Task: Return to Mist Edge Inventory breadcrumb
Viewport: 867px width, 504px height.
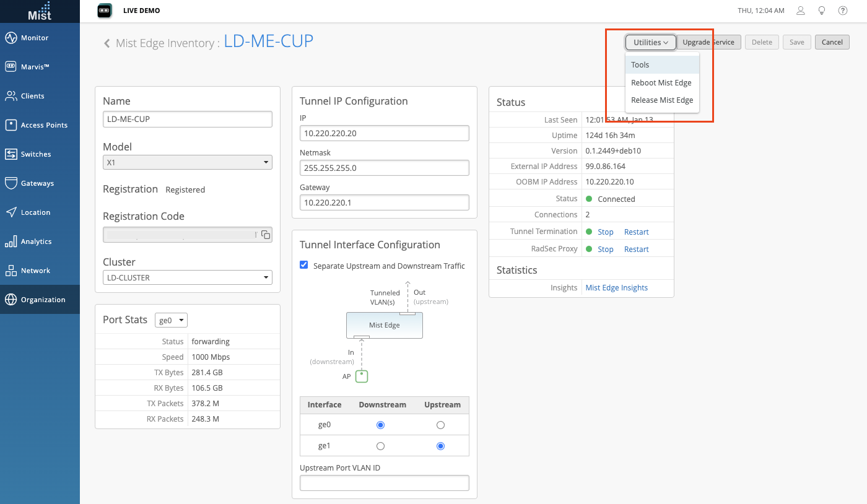Action: point(165,43)
